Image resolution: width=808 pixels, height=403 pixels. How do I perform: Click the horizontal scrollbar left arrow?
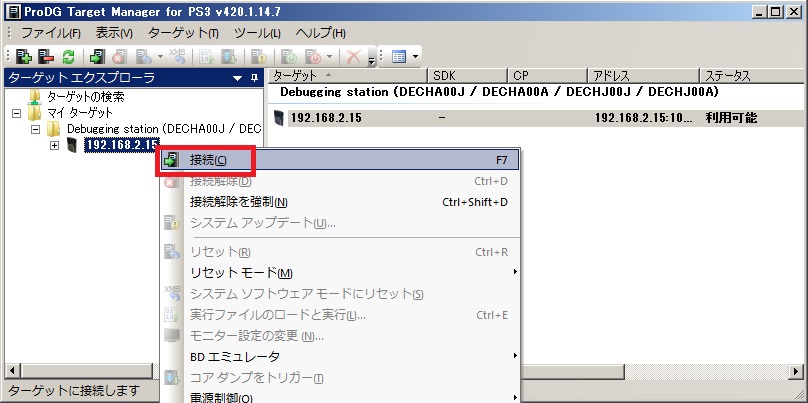pyautogui.click(x=12, y=371)
